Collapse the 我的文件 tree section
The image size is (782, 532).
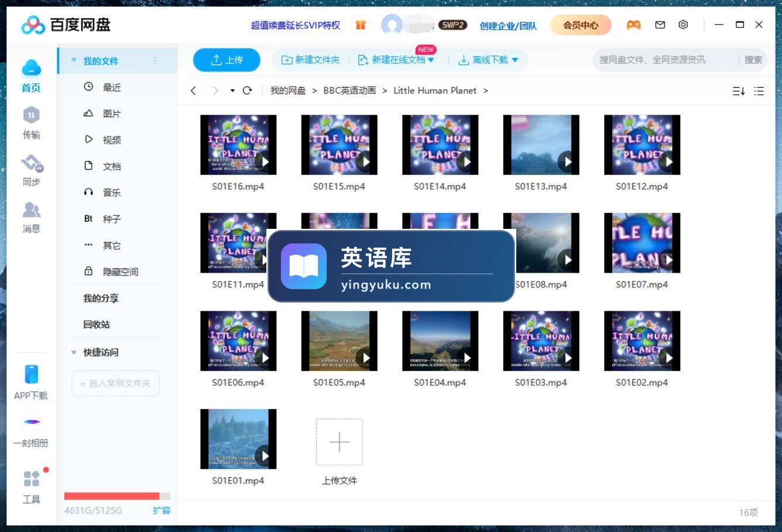point(74,60)
